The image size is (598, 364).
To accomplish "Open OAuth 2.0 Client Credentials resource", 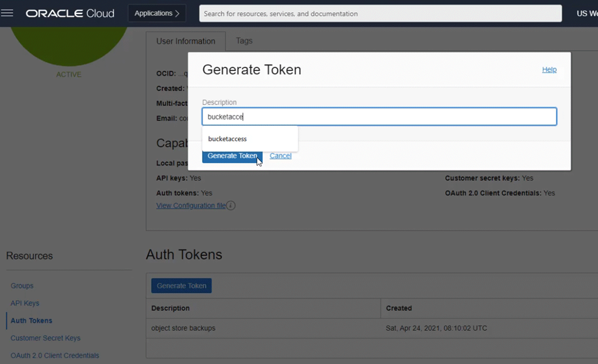I will (55, 355).
